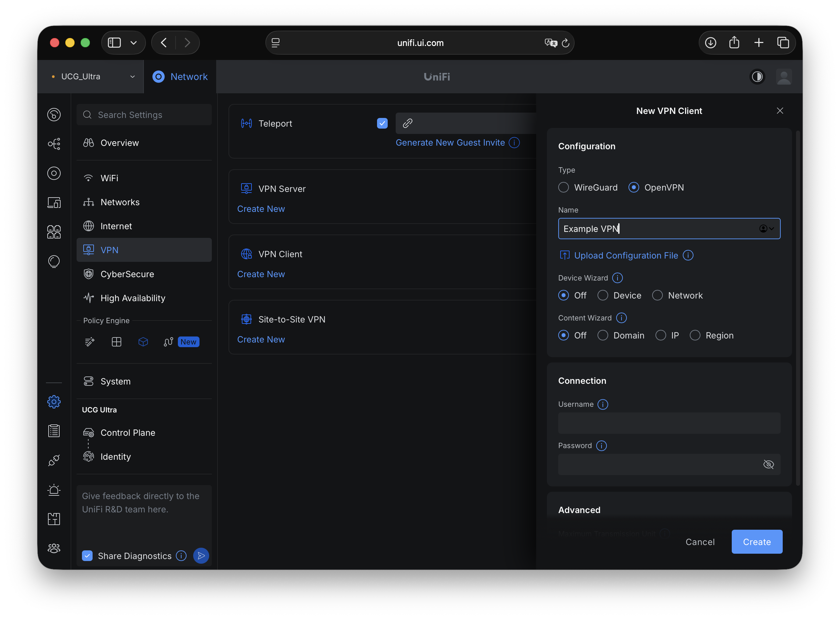Viewport: 840px width, 619px height.
Task: Toggle the Share Diagnostics checkbox
Action: click(x=87, y=556)
